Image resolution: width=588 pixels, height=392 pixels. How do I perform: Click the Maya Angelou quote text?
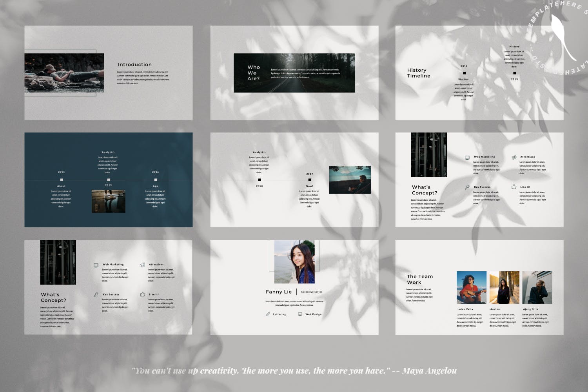click(294, 371)
